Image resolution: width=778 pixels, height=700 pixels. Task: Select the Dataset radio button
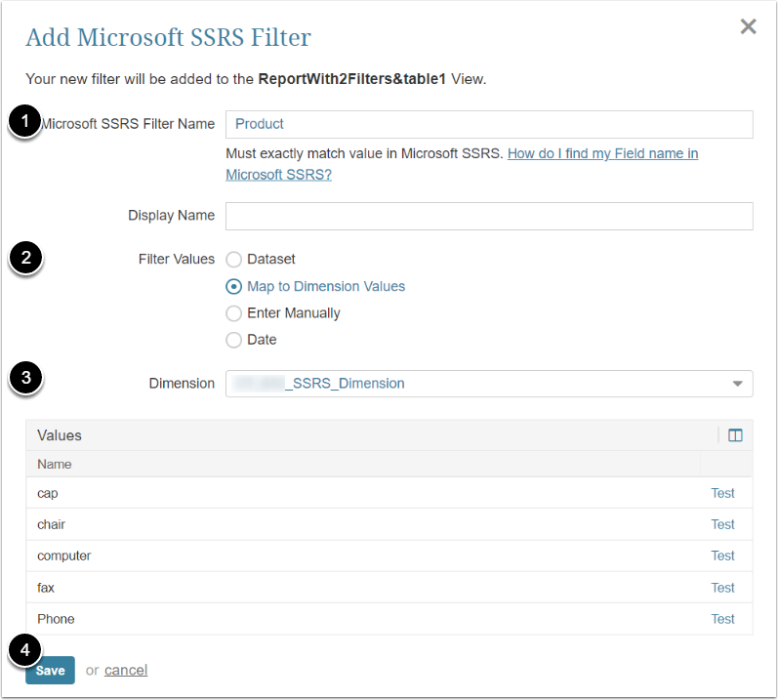233,260
